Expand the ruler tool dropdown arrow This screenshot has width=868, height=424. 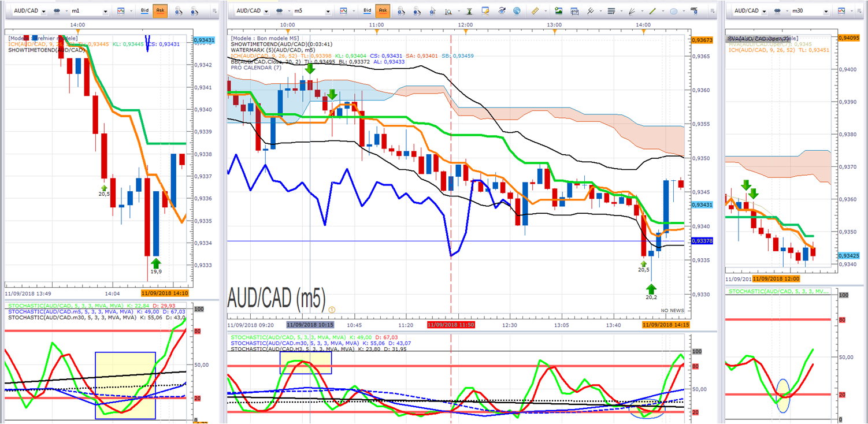pos(545,12)
